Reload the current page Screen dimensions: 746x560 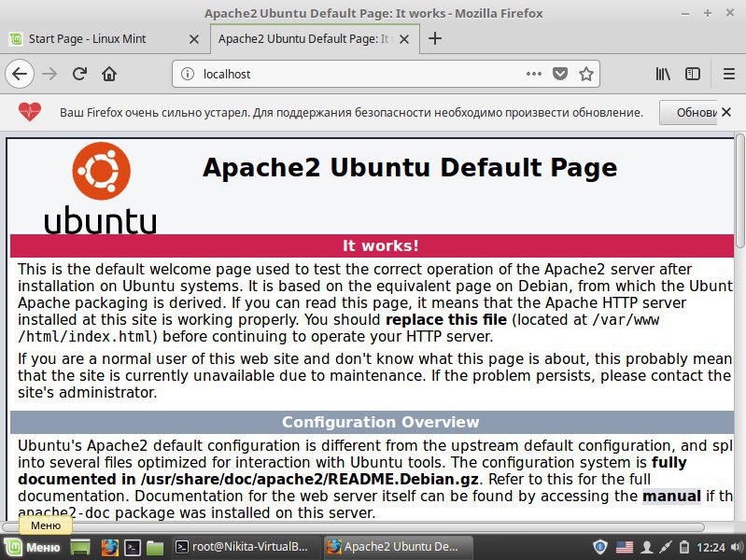pyautogui.click(x=79, y=74)
